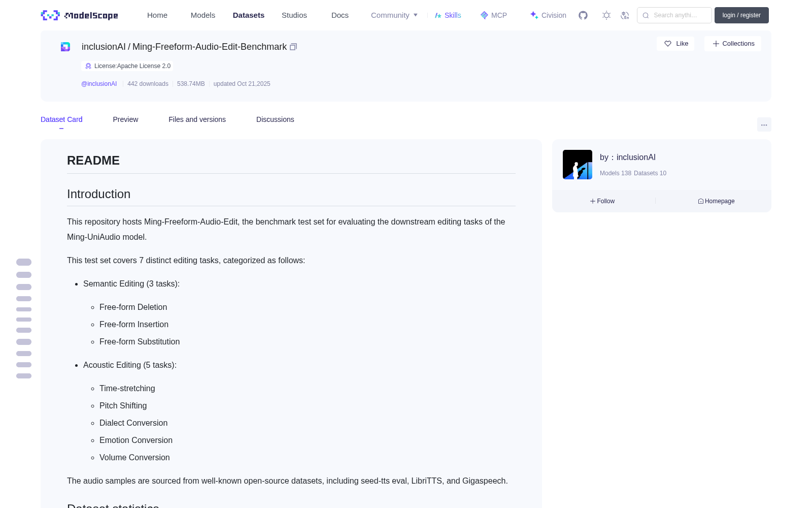The width and height of the screenshot is (812, 508).
Task: Click the Free-form Substitution list item
Action: pos(140,341)
